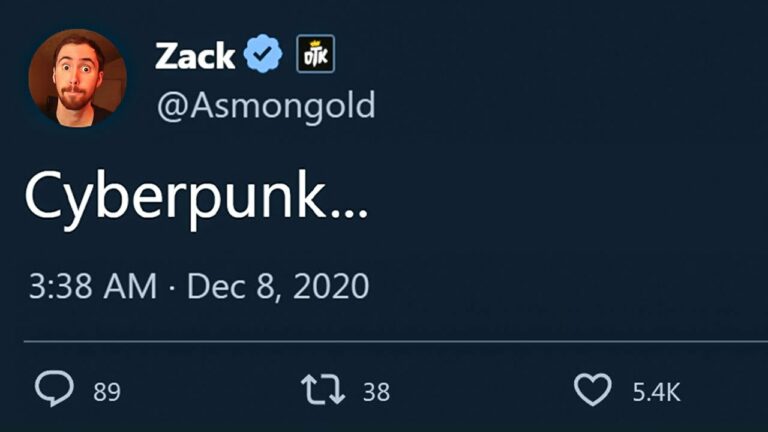Click the dot separator between time and date

[x=172, y=288]
